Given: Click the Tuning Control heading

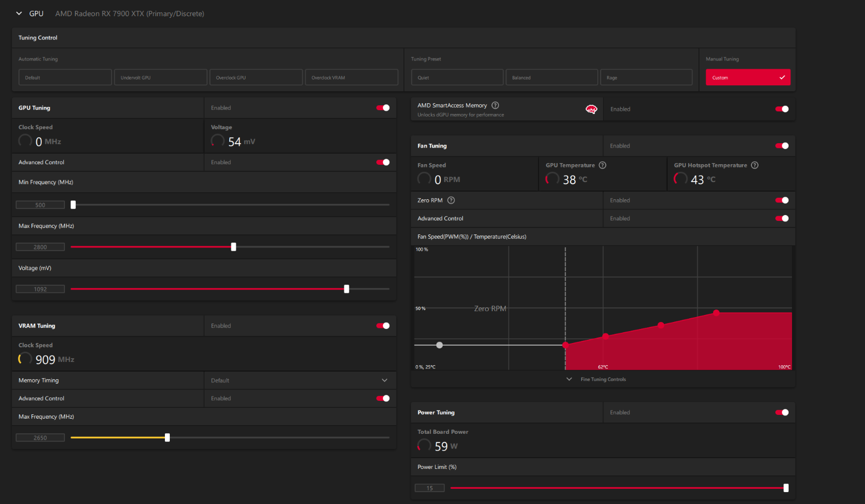Looking at the screenshot, I should [38, 38].
